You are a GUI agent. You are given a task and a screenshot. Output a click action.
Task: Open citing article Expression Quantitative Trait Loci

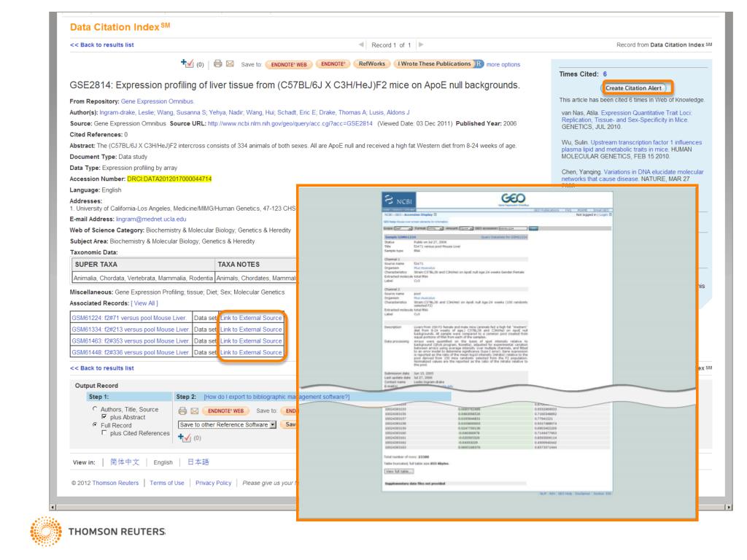pos(627,116)
